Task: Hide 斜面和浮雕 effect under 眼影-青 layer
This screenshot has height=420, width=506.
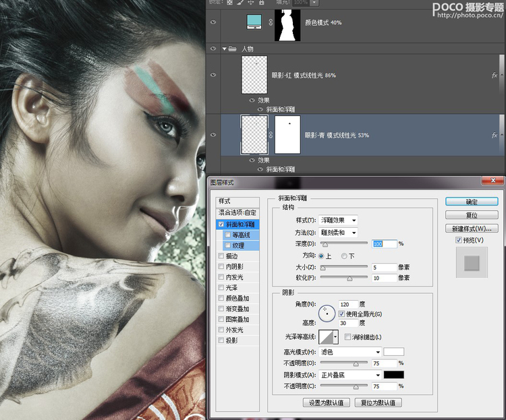Action: click(x=260, y=169)
